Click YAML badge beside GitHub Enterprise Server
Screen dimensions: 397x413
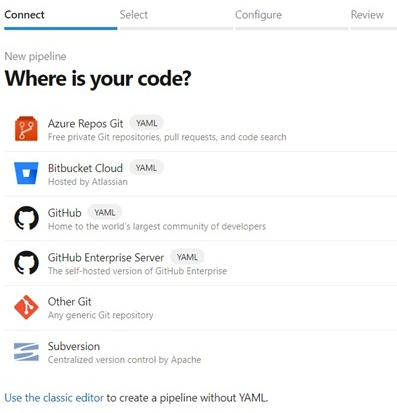(x=187, y=257)
